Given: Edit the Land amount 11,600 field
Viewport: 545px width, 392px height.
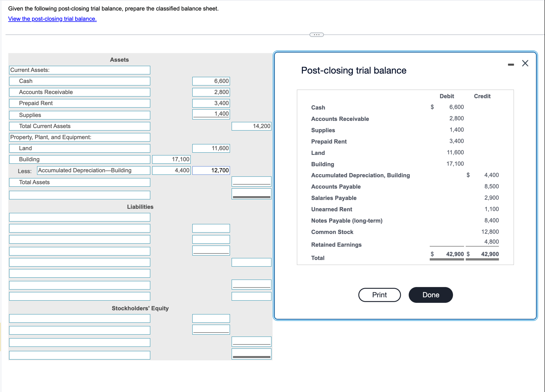Looking at the screenshot, I should pyautogui.click(x=211, y=148).
